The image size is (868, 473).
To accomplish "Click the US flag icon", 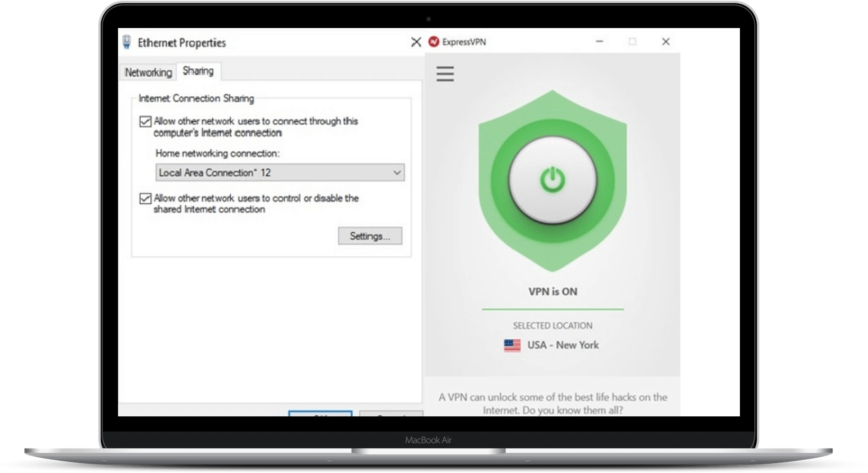I will pyautogui.click(x=512, y=345).
